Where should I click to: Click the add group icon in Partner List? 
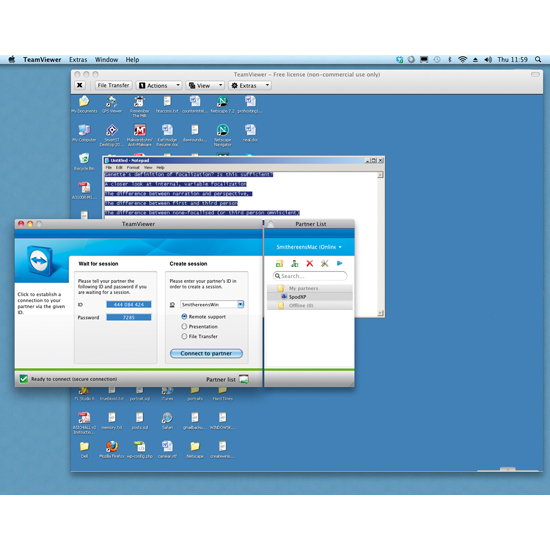coord(279,263)
